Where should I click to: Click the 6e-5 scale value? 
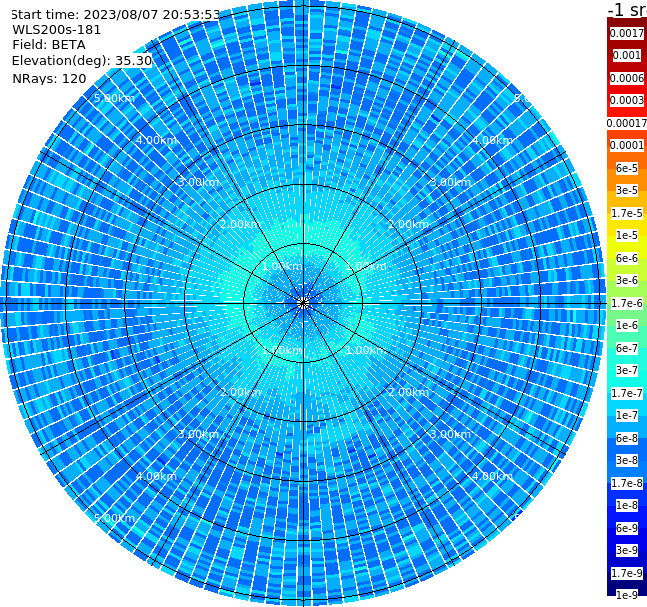point(627,168)
